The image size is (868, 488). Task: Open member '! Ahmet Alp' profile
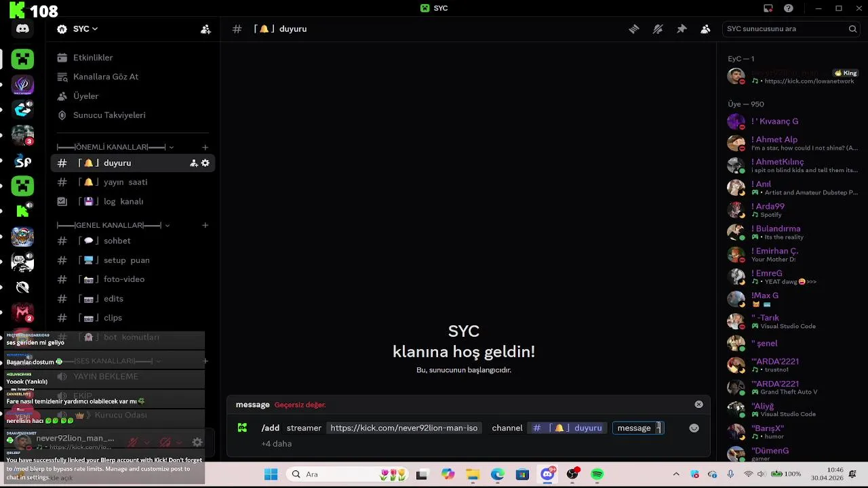(792, 143)
